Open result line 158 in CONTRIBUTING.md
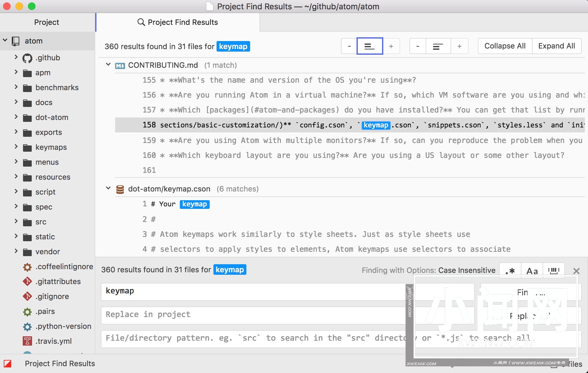 coord(350,125)
